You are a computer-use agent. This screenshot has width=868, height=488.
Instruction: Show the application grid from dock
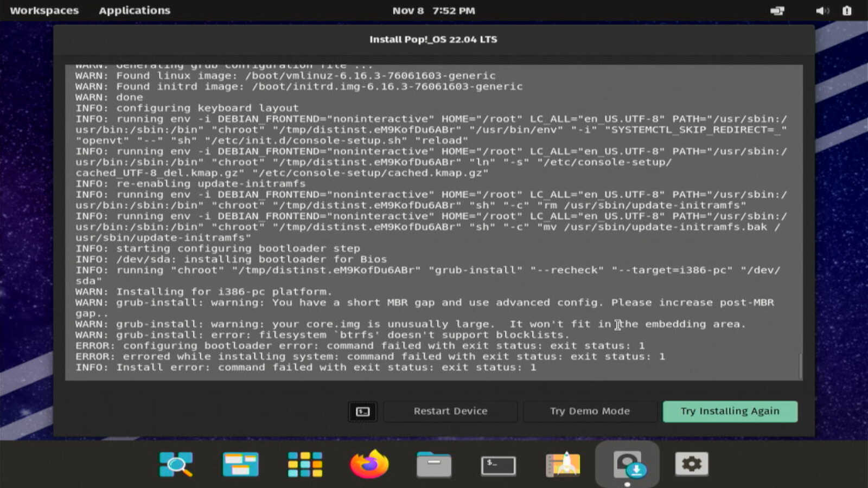pos(305,465)
